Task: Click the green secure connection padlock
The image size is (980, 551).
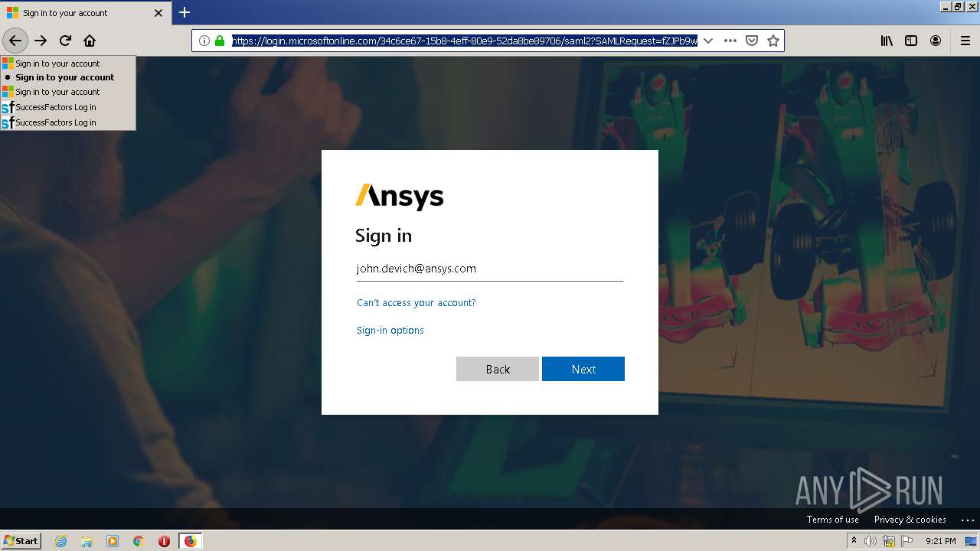Action: pyautogui.click(x=220, y=41)
